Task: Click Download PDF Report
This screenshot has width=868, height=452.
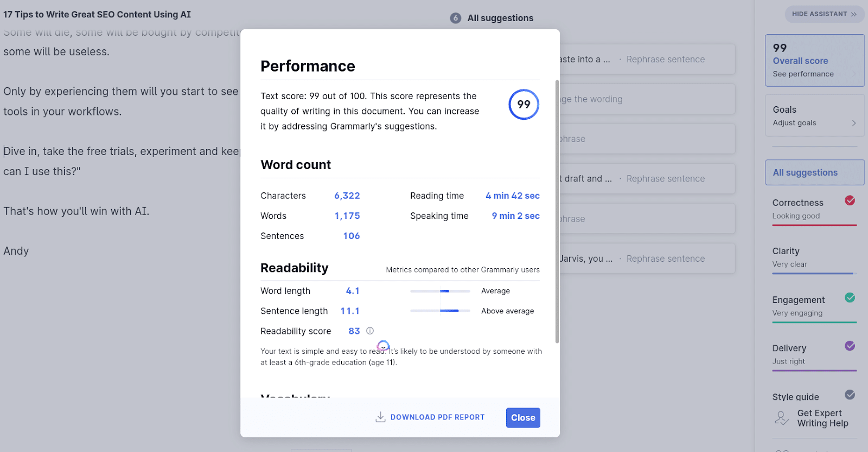Action: (437, 417)
